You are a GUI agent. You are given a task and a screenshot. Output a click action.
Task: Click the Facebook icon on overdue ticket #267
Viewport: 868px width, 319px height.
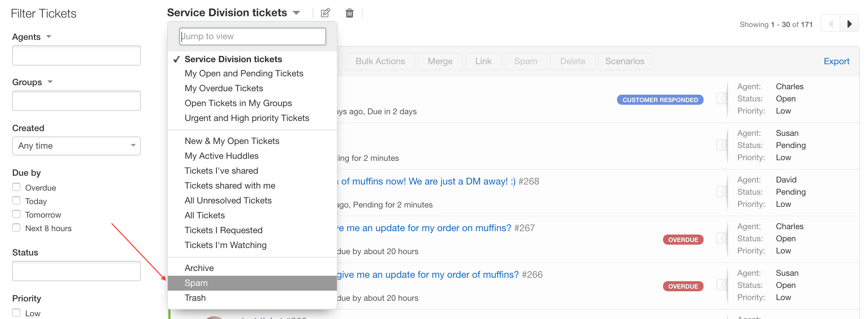click(x=723, y=238)
